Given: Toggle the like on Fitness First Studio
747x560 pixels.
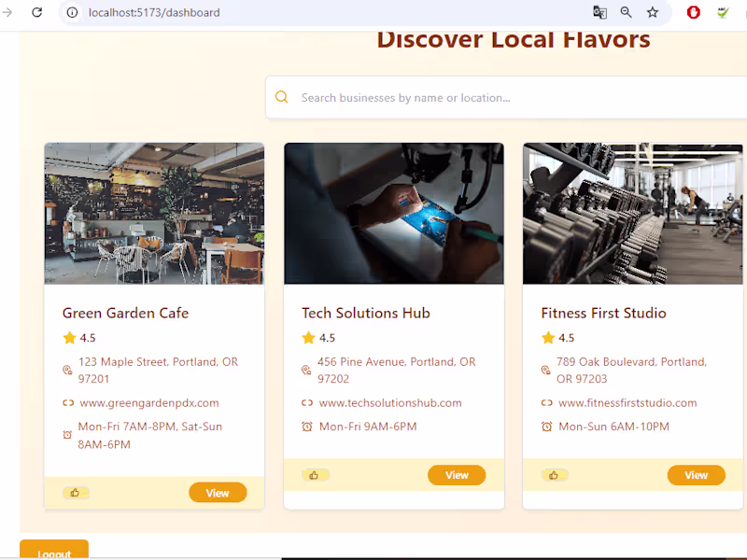Looking at the screenshot, I should [x=555, y=474].
